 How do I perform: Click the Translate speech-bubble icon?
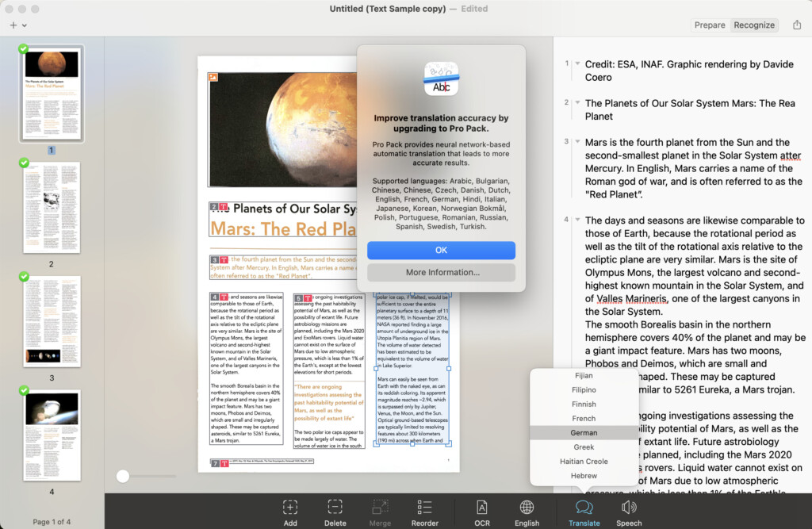[584, 508]
